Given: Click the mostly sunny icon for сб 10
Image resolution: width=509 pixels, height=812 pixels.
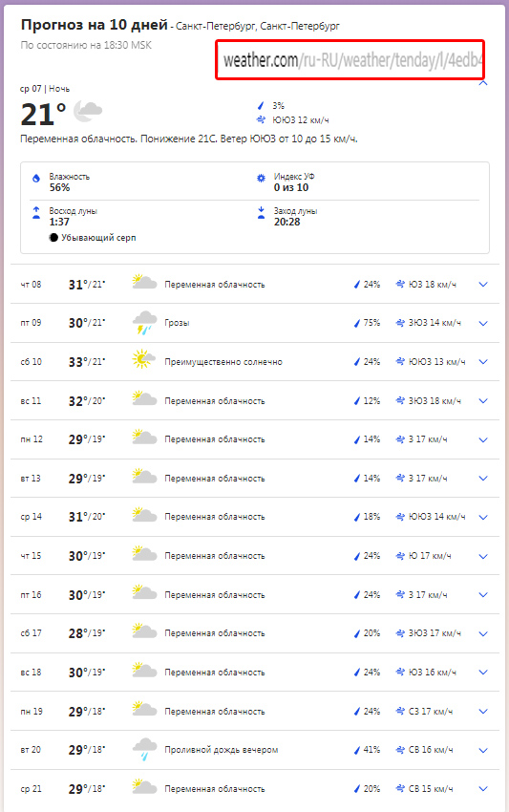Looking at the screenshot, I should click(144, 359).
